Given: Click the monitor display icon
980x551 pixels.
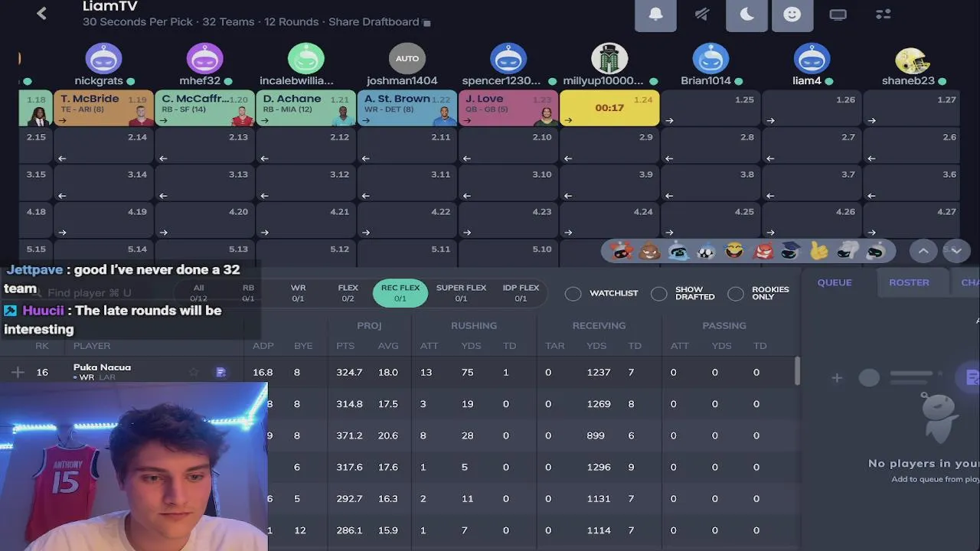Looking at the screenshot, I should pyautogui.click(x=838, y=14).
